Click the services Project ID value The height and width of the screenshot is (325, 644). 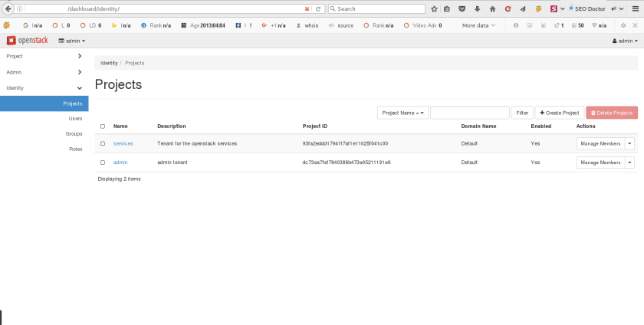pyautogui.click(x=345, y=143)
